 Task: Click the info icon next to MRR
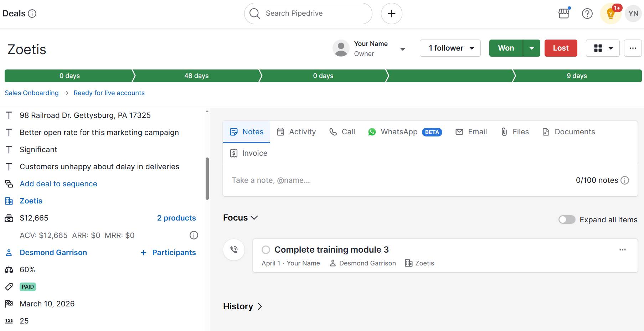click(194, 235)
